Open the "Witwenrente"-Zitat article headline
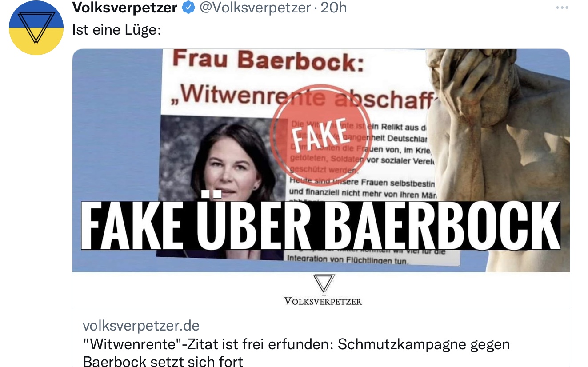Viewport: 588px width, 367px height. pyautogui.click(x=296, y=352)
